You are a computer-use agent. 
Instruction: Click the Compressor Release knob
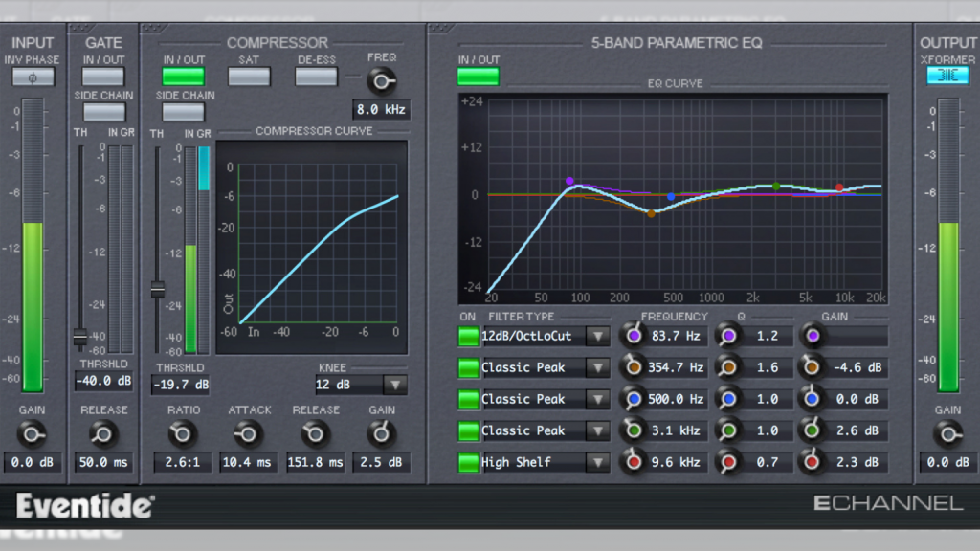[315, 433]
